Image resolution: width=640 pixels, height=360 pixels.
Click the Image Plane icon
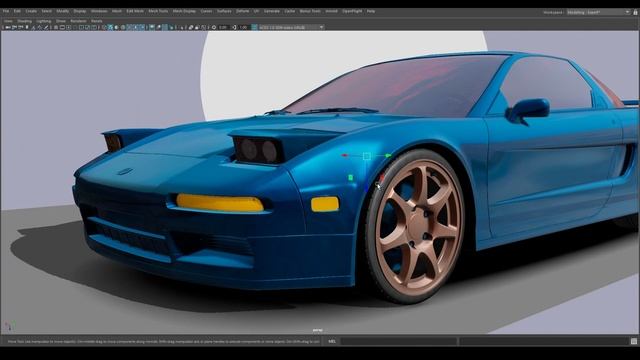33,27
